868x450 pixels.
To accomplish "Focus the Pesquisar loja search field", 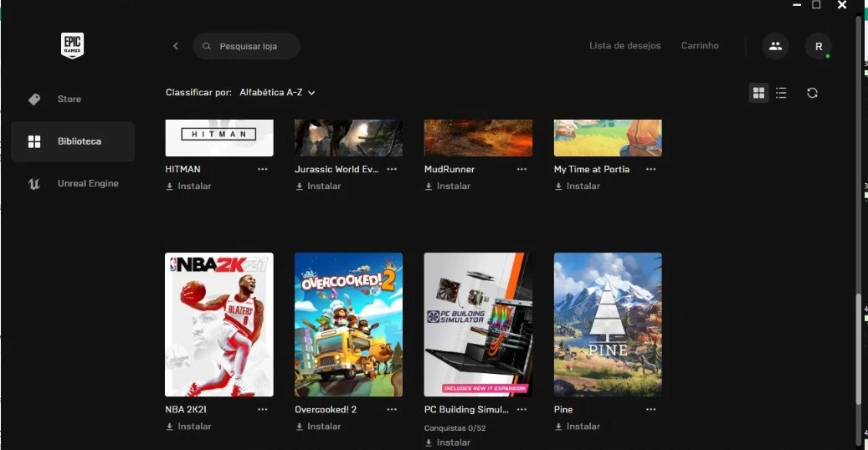I will (x=246, y=46).
